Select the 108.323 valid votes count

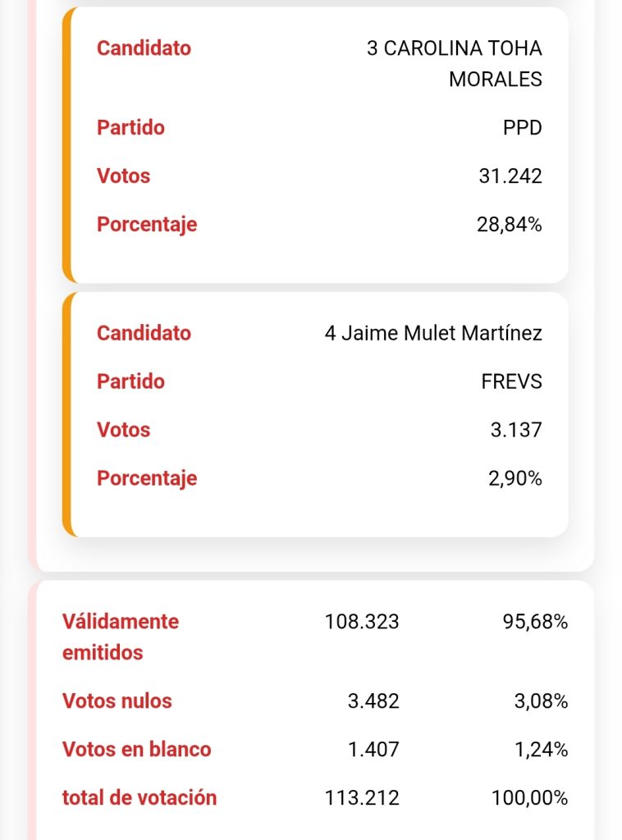point(362,622)
